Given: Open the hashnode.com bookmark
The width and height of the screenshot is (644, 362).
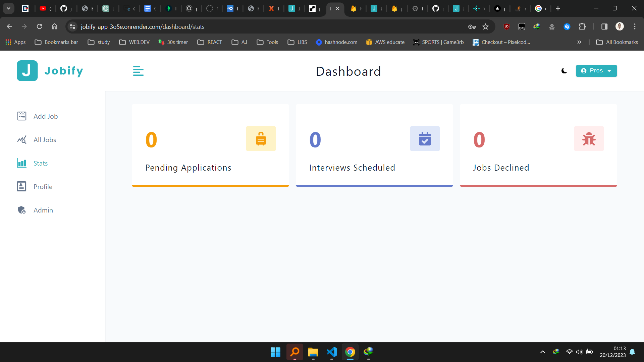Looking at the screenshot, I should pyautogui.click(x=336, y=42).
